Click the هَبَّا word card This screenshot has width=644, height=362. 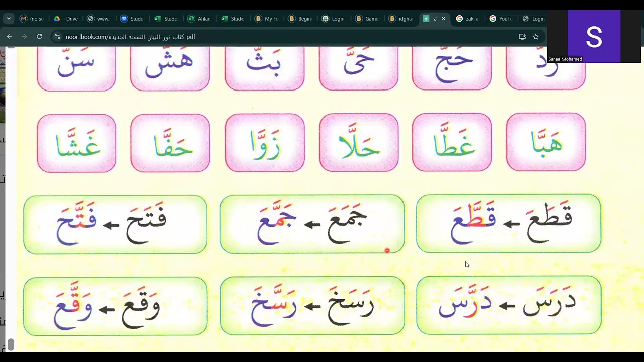(546, 142)
